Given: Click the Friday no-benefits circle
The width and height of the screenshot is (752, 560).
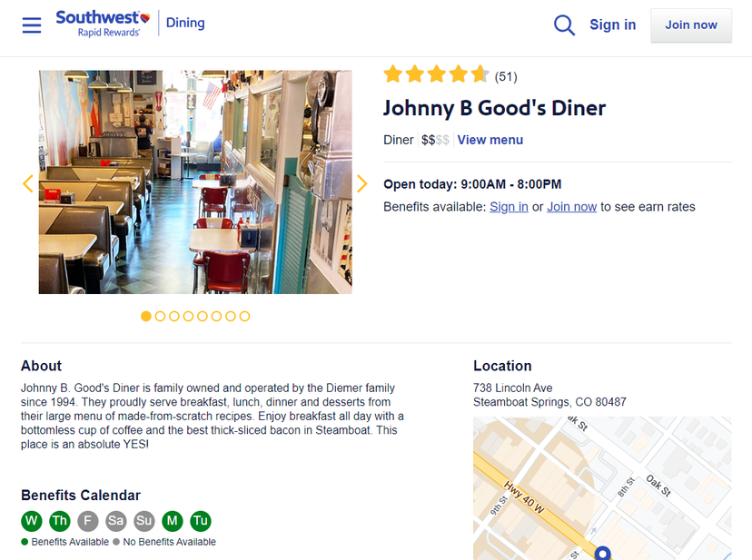Looking at the screenshot, I should pos(88,521).
